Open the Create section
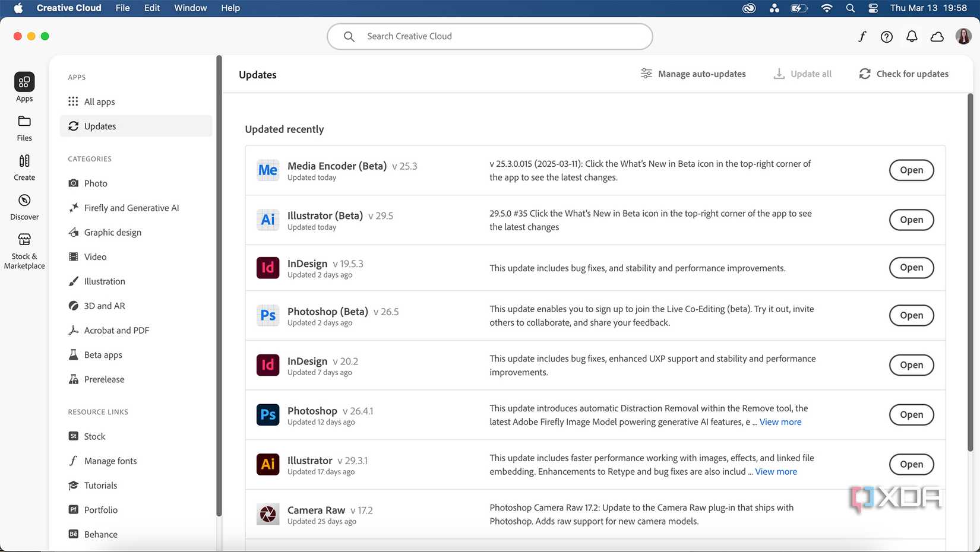Screen dimensions: 980x552 tap(24, 167)
